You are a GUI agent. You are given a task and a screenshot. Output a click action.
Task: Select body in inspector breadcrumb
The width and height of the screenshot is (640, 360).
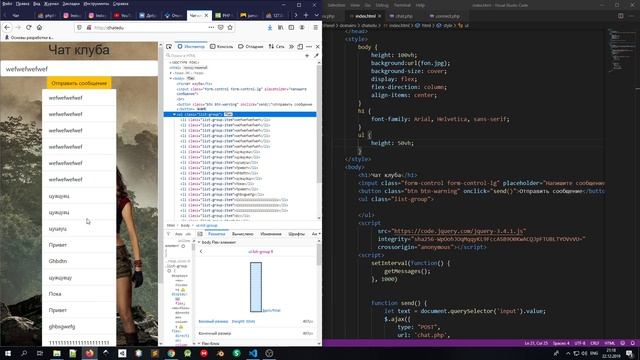(x=185, y=225)
